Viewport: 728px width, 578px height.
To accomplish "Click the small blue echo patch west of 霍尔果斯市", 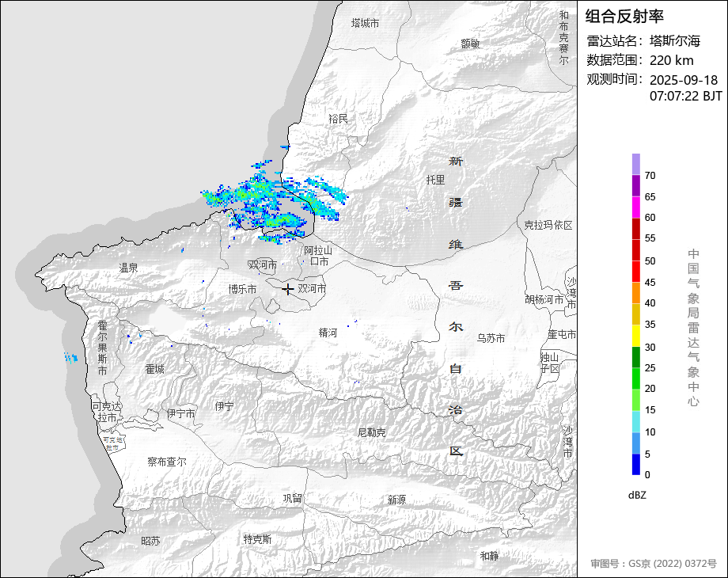I will point(70,358).
